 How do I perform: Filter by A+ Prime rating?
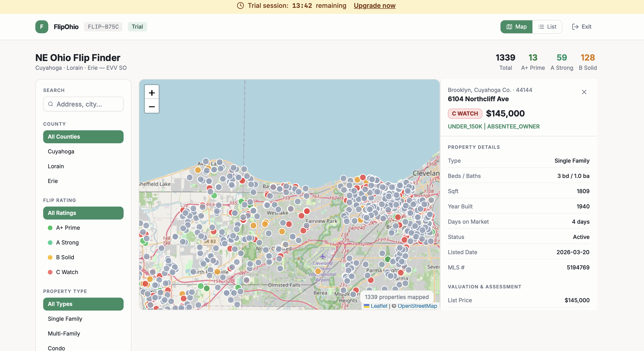[x=68, y=228]
